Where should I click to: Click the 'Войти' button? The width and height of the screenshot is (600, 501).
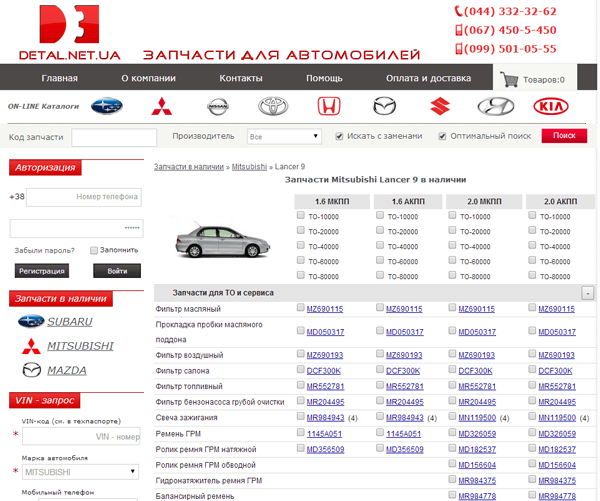(x=117, y=271)
